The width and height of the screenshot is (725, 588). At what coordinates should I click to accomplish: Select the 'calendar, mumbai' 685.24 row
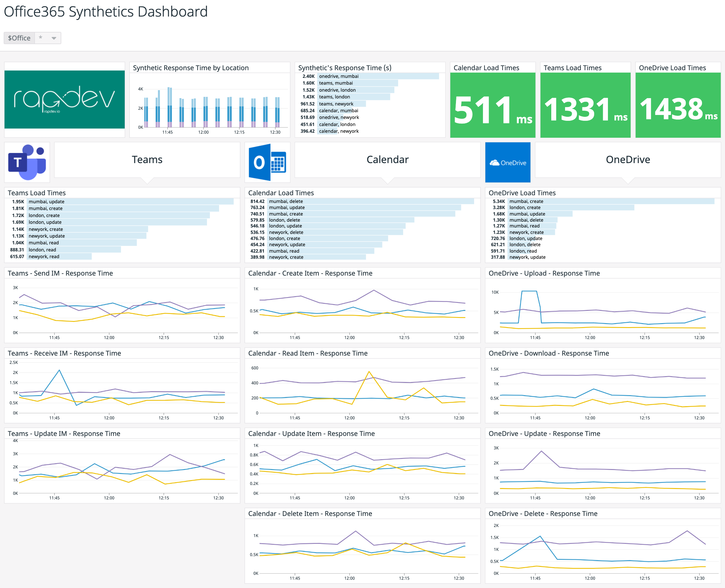[370, 111]
